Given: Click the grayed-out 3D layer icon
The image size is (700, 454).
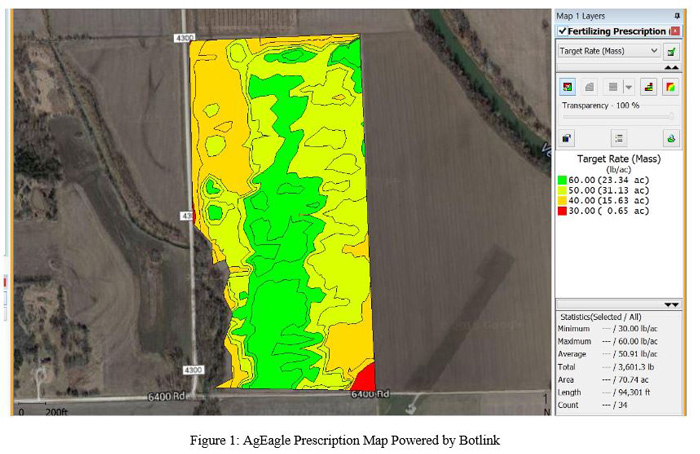Looking at the screenshot, I should (591, 87).
